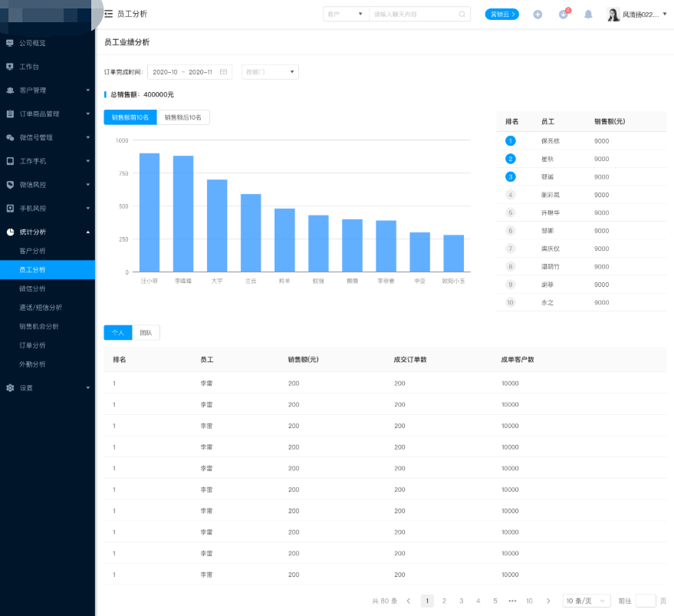Click the 订单商品管理 clipboard icon

click(10, 114)
